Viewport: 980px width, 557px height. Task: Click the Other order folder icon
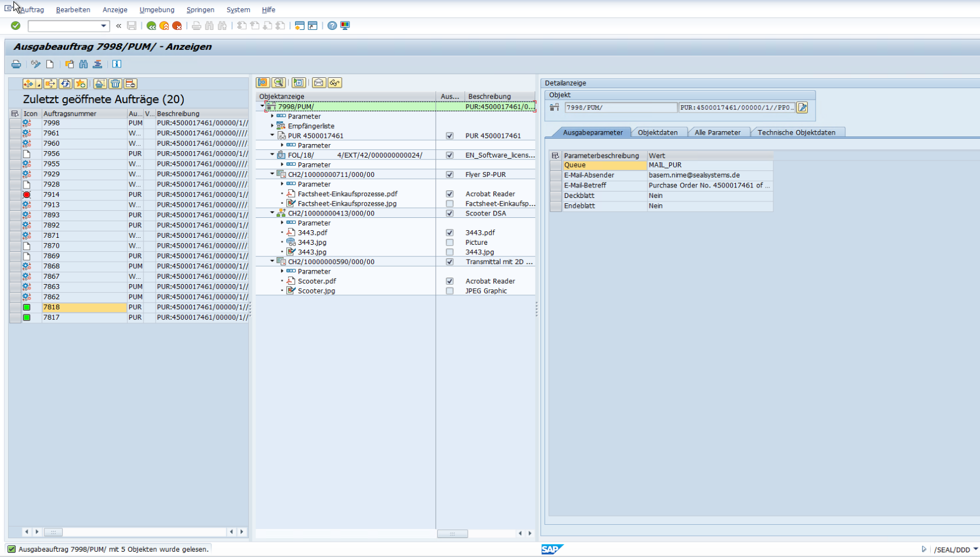[70, 64]
